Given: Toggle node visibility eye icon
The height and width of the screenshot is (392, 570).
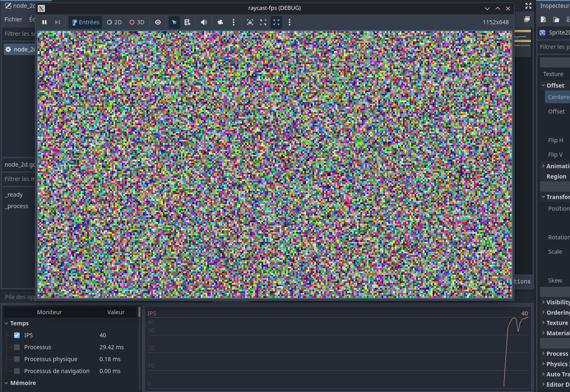Looking at the screenshot, I should (158, 22).
